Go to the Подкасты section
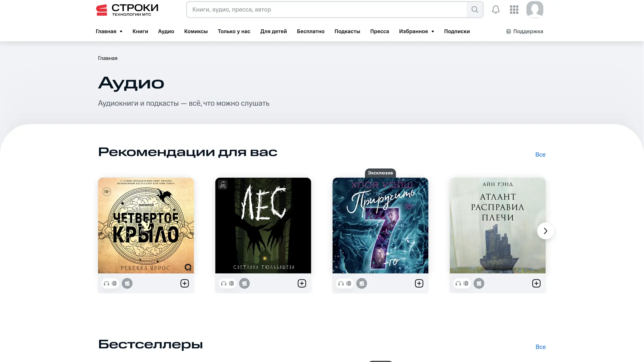The image size is (644, 362). (347, 31)
